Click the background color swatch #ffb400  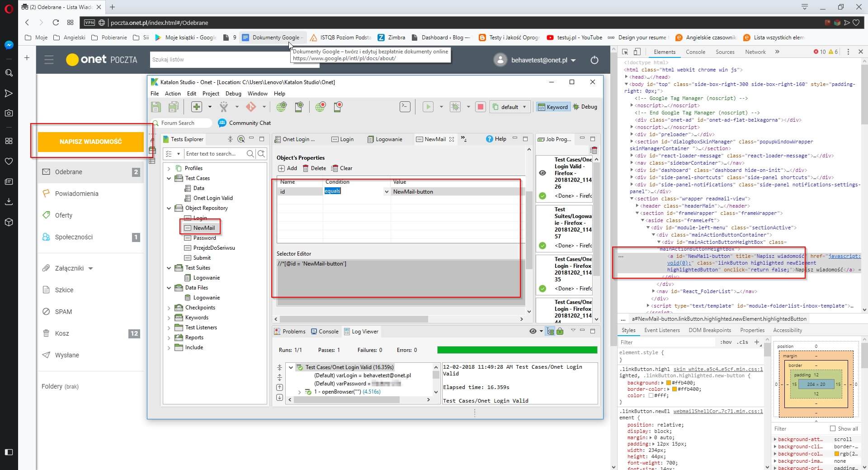(669, 383)
